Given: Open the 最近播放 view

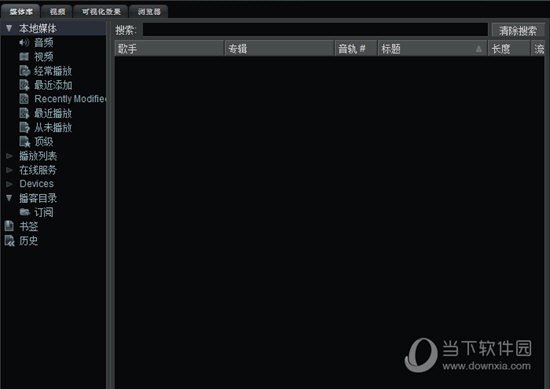Looking at the screenshot, I should click(53, 113).
